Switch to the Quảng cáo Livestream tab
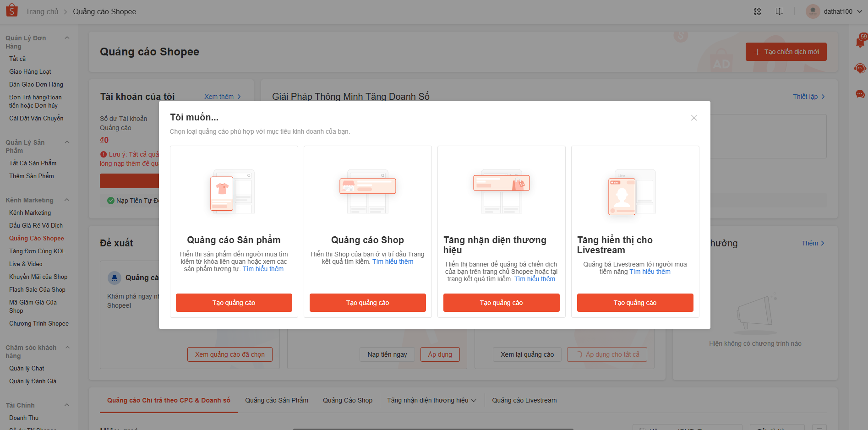Screen dimensions: 868x430 [x=524, y=400]
